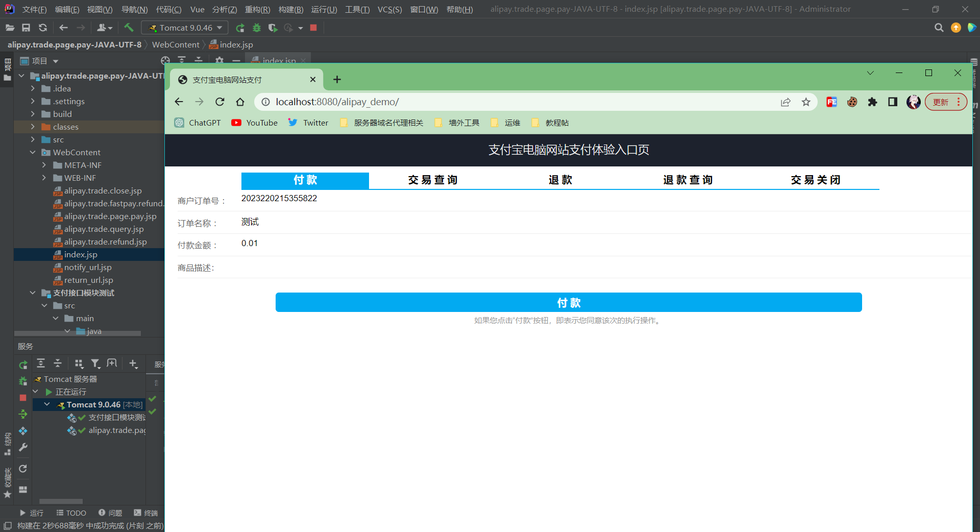Click the orange IDE update arrow icon
The width and height of the screenshot is (980, 532).
coord(956,28)
